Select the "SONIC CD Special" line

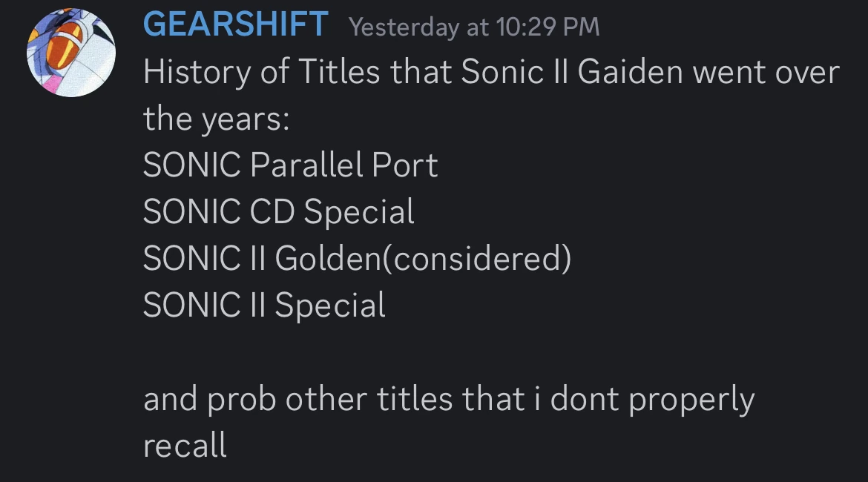point(278,212)
